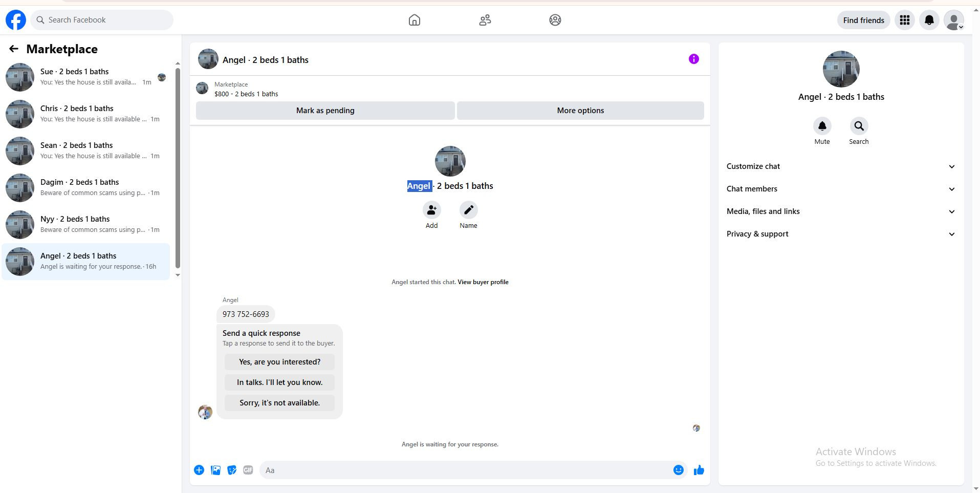Screen dimensions: 980x493
Task: Open the Chris · 2 beds 1 baths conversation
Action: point(86,114)
